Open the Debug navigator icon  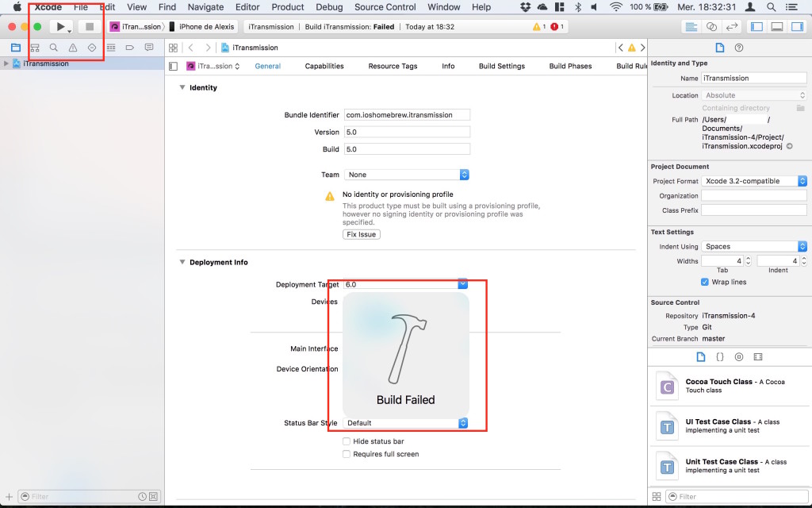(x=111, y=48)
